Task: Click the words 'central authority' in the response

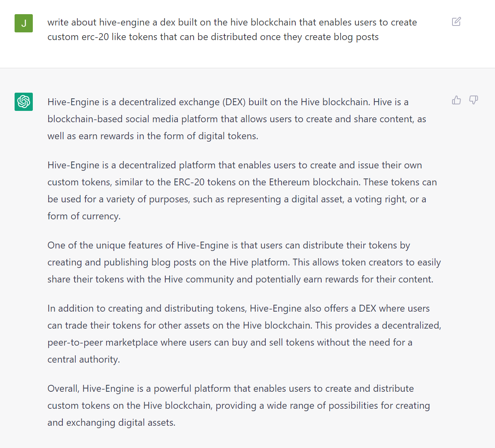Action: tap(83, 359)
